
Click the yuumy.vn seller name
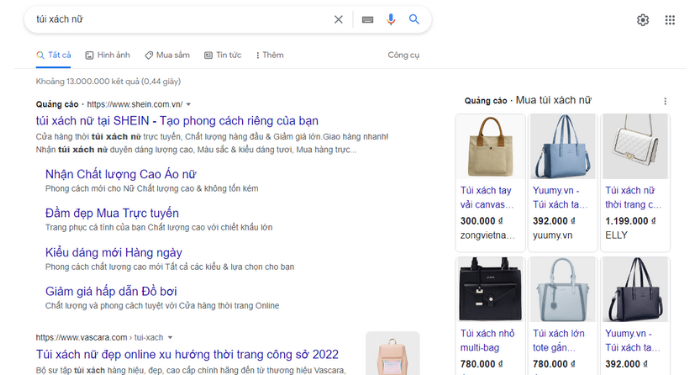[552, 235]
